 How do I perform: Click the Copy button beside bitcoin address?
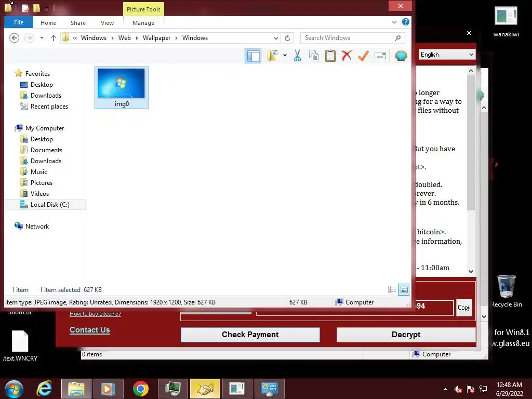click(x=464, y=308)
